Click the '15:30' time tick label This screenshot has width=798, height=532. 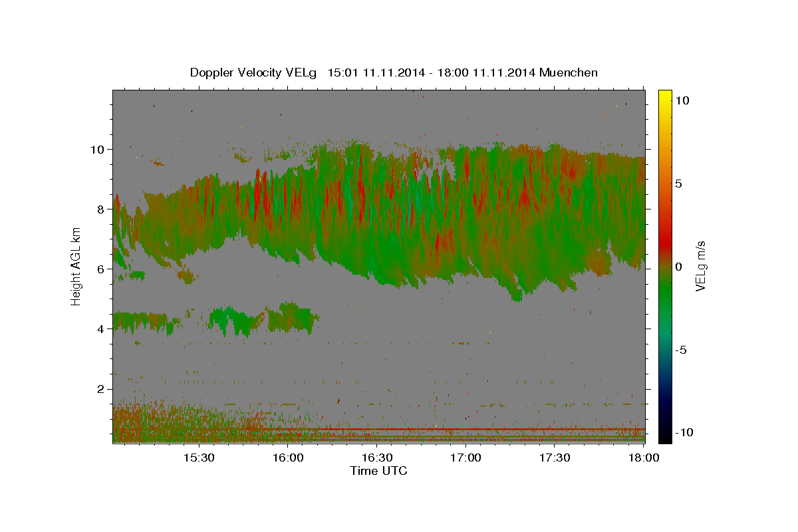click(199, 458)
